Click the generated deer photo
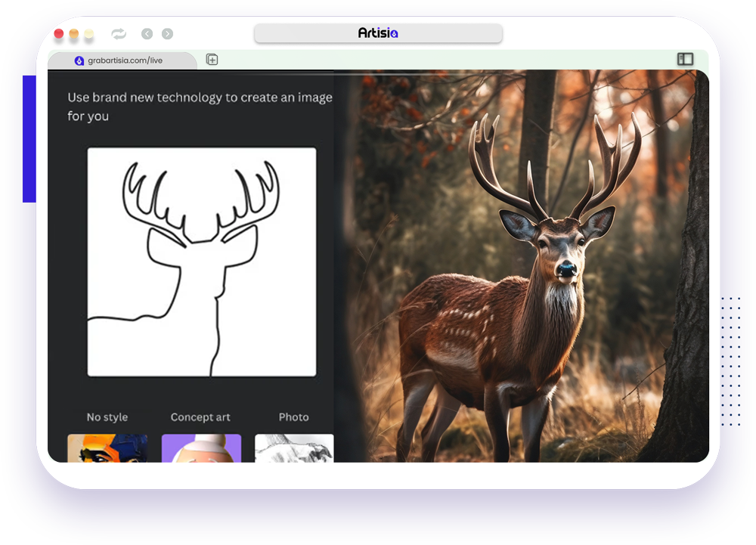The height and width of the screenshot is (545, 756). [x=521, y=266]
